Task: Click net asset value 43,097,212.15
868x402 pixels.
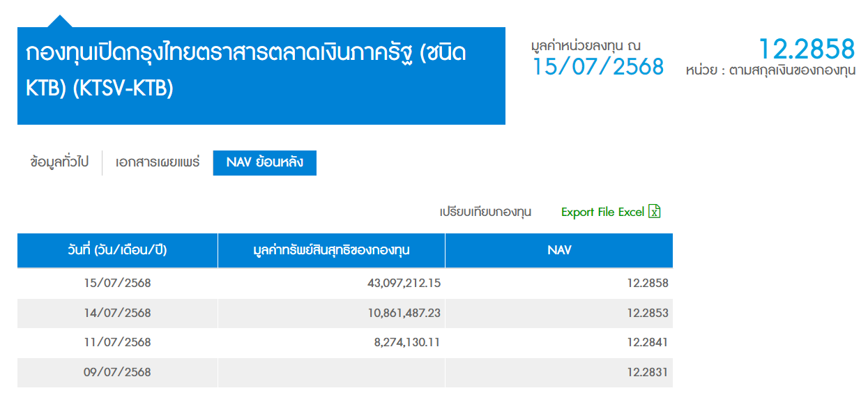Action: pyautogui.click(x=404, y=284)
